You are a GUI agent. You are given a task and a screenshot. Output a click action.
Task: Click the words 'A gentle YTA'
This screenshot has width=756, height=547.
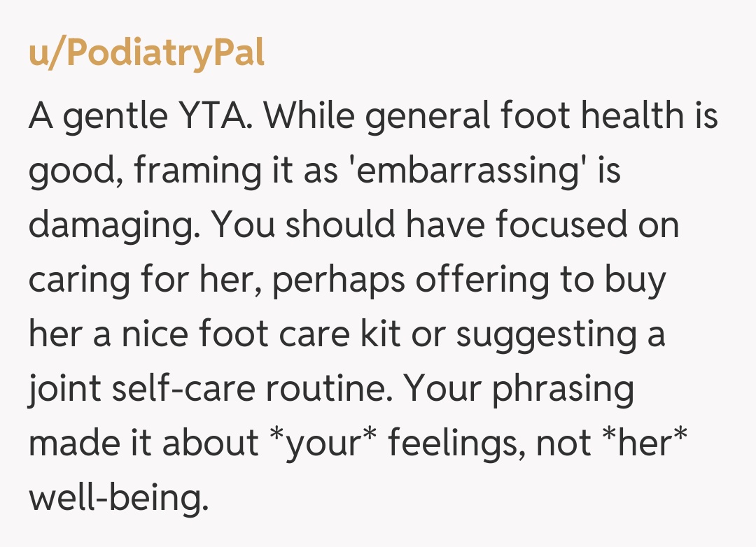140,116
